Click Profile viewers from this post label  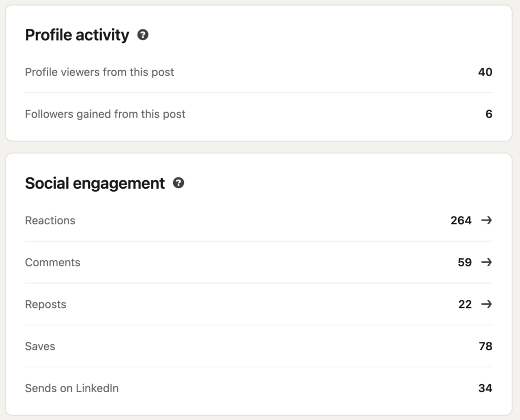point(99,72)
